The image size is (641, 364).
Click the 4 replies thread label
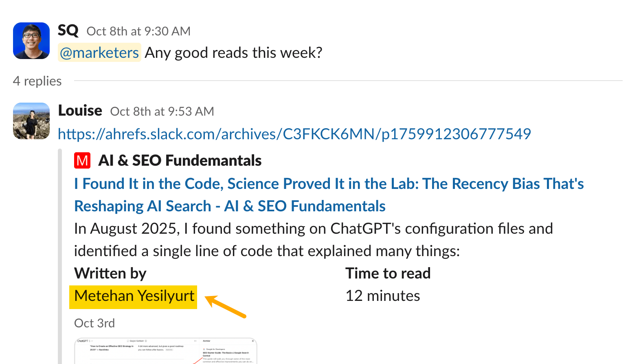point(37,81)
